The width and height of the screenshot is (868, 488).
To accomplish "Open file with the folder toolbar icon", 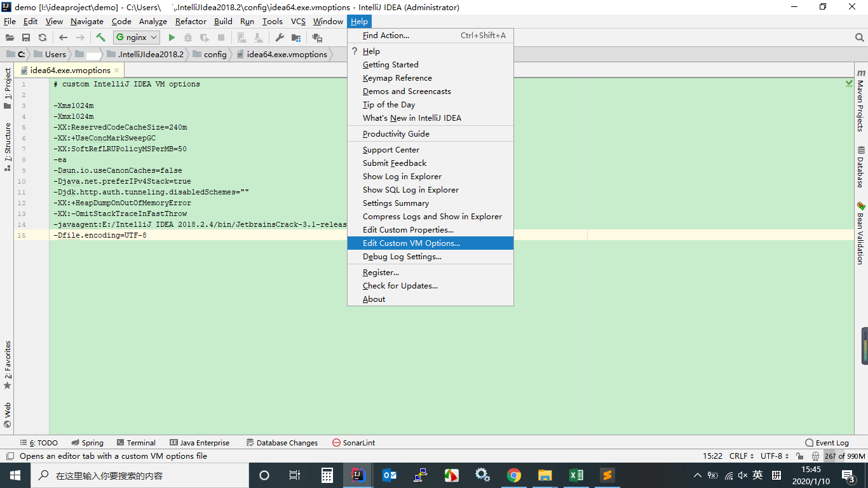I will [x=10, y=37].
